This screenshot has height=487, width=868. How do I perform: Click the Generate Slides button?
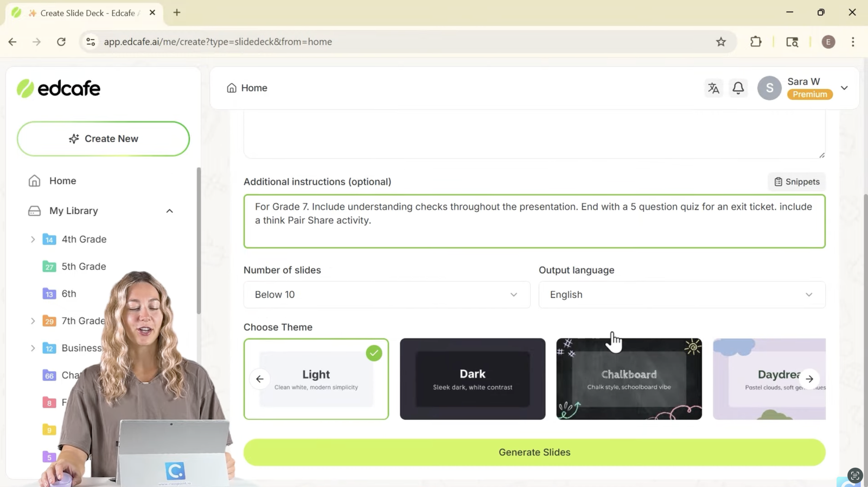tap(534, 452)
